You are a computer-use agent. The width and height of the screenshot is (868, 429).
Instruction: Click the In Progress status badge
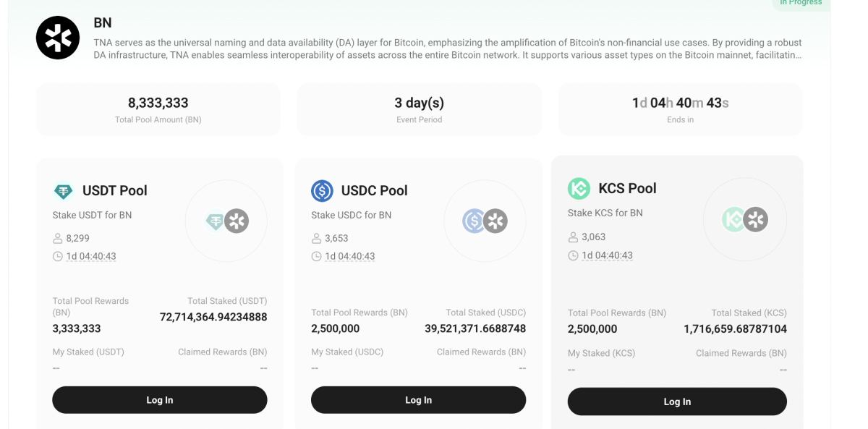coord(801,3)
